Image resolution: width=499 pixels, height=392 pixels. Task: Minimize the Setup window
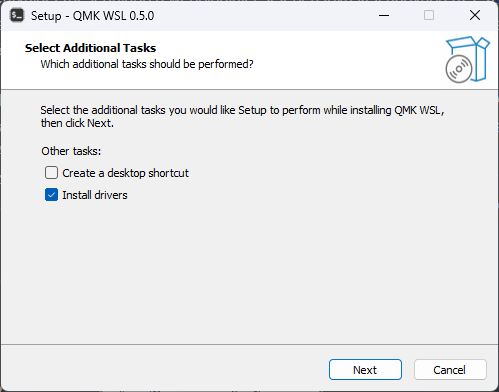pos(384,15)
